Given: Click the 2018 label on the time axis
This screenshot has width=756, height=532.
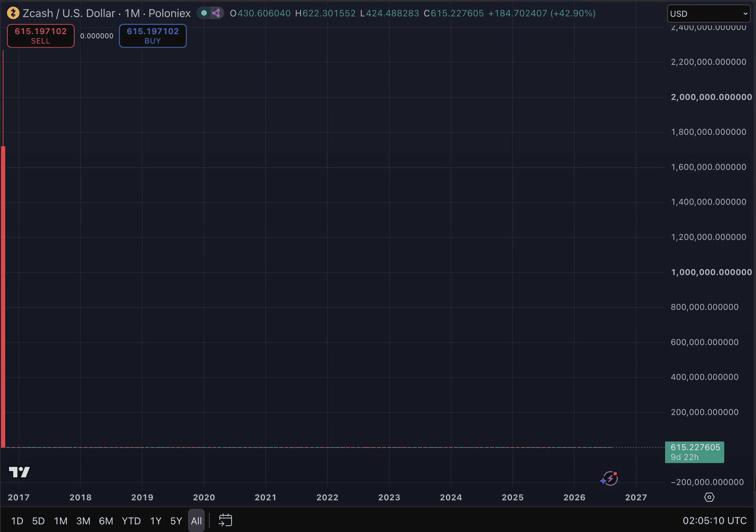Looking at the screenshot, I should click(x=81, y=497).
